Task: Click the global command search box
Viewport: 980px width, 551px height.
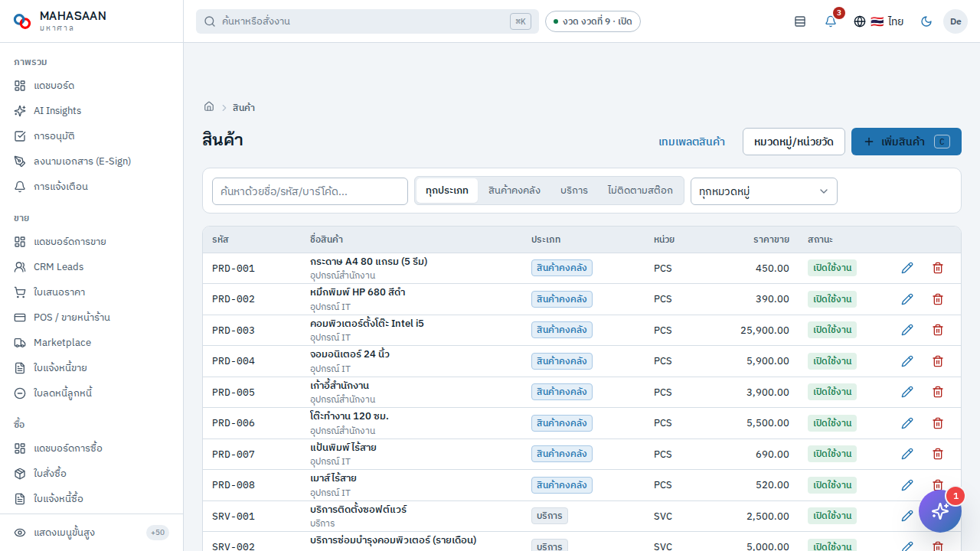Action: tap(367, 21)
